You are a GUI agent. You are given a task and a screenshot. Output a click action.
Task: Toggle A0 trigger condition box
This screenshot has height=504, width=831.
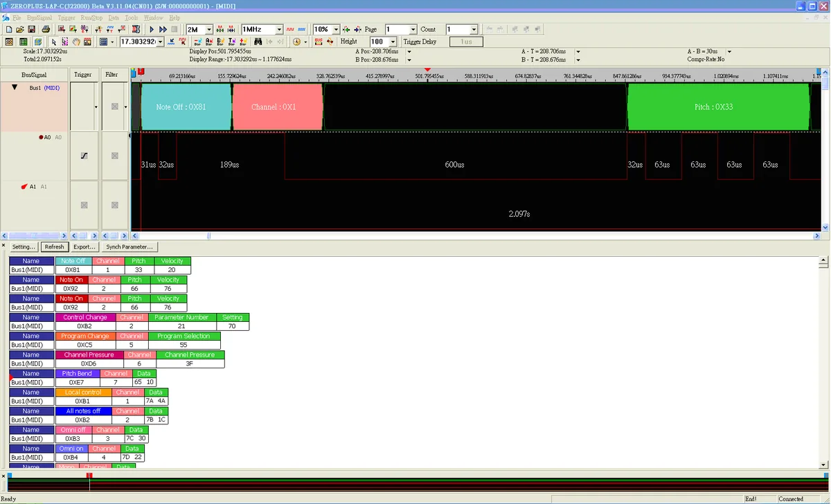tap(84, 156)
